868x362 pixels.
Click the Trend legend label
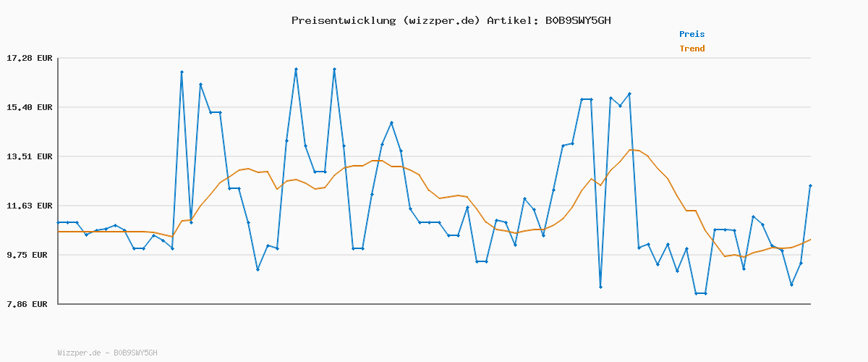pyautogui.click(x=692, y=49)
